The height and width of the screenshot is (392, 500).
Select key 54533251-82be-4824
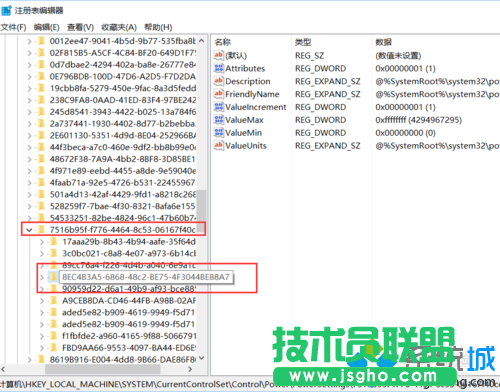click(x=123, y=218)
